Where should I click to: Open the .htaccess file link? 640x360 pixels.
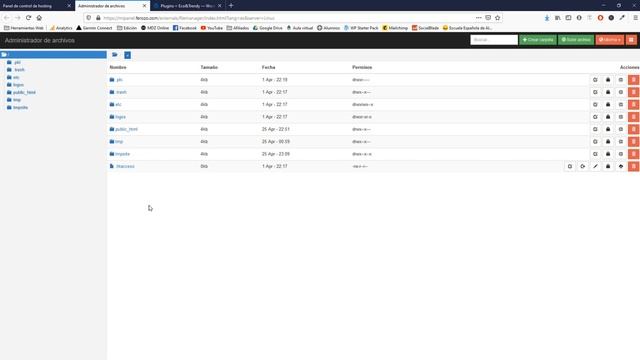click(125, 167)
